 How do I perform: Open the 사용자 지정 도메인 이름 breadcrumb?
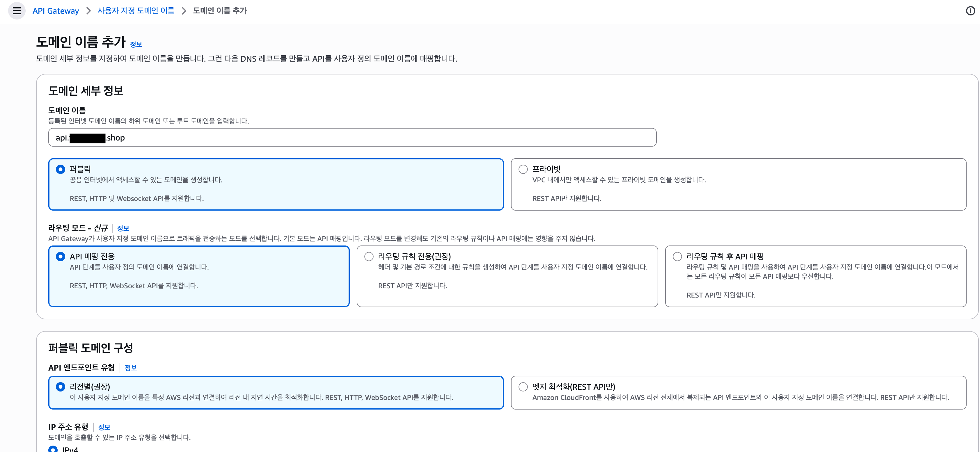pyautogui.click(x=136, y=11)
